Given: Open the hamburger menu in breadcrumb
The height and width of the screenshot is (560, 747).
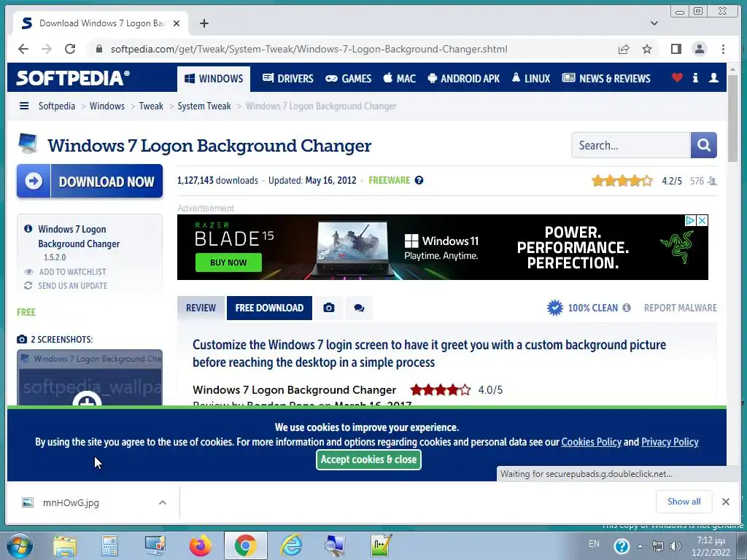Looking at the screenshot, I should pyautogui.click(x=24, y=106).
